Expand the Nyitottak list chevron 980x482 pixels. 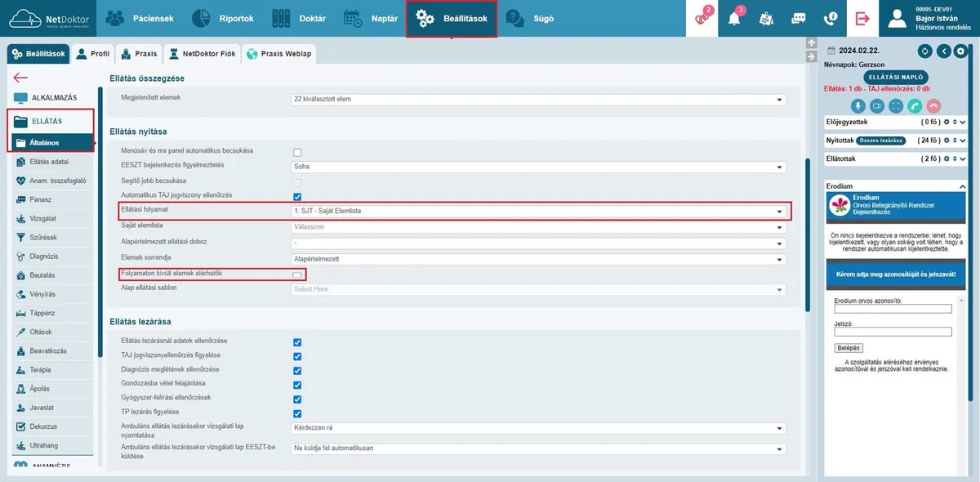pyautogui.click(x=963, y=141)
